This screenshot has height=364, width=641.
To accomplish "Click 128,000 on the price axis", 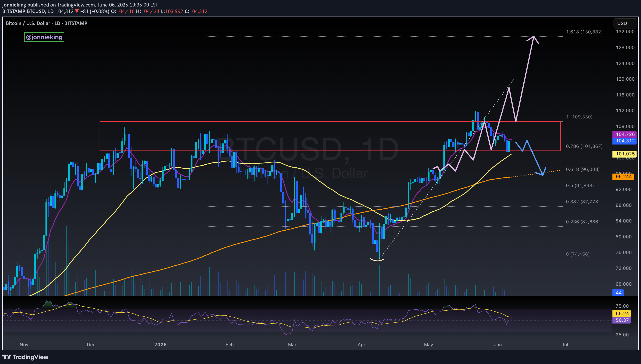I will click(625, 48).
